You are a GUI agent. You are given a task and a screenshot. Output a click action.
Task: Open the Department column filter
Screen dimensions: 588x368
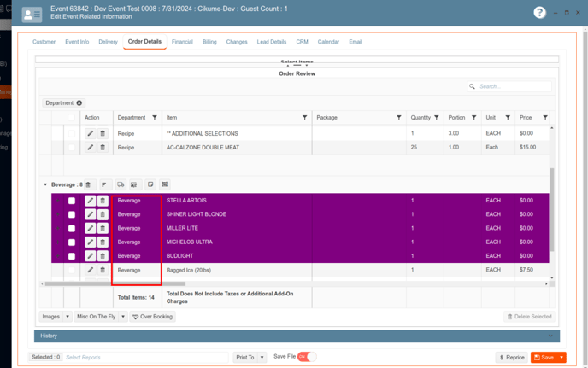(x=155, y=118)
